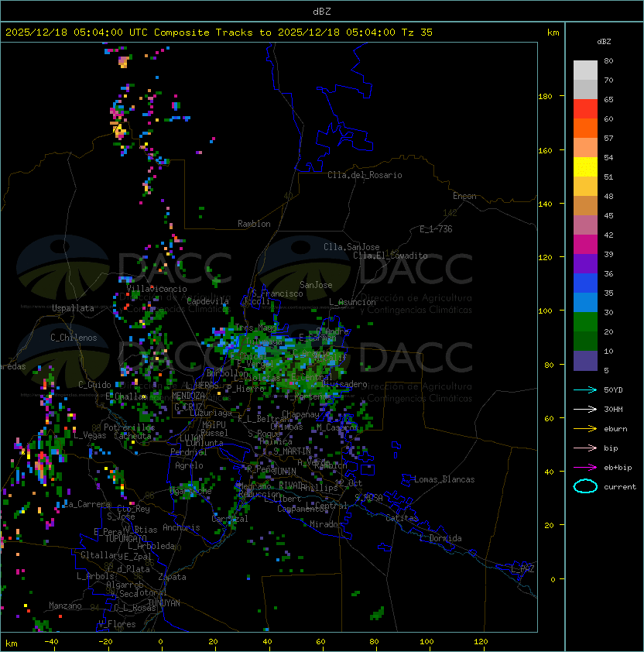Click the '50YD' legend label
The height and width of the screenshot is (652, 644).
coord(613,390)
